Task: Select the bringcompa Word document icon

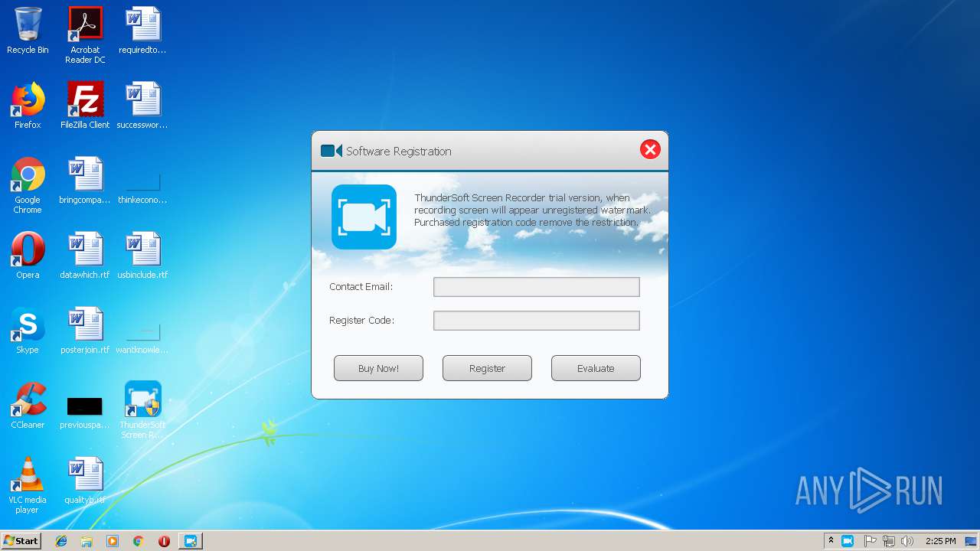Action: 85,181
